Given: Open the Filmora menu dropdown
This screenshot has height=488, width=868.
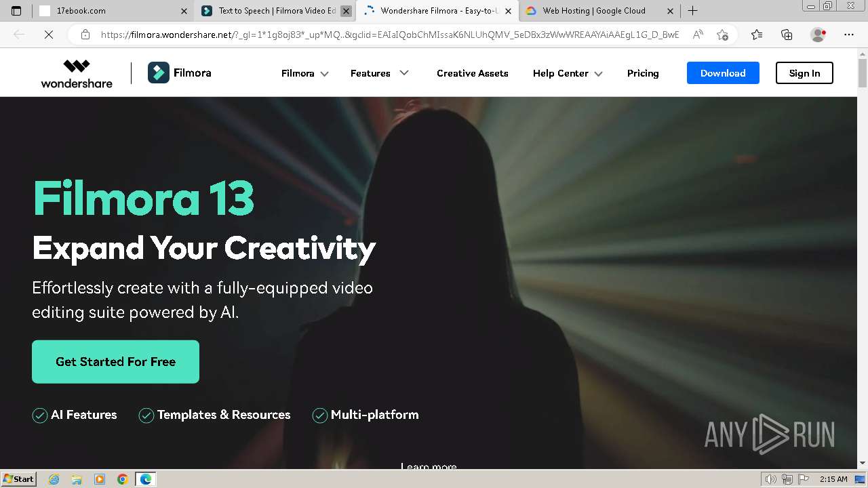Looking at the screenshot, I should [x=305, y=73].
